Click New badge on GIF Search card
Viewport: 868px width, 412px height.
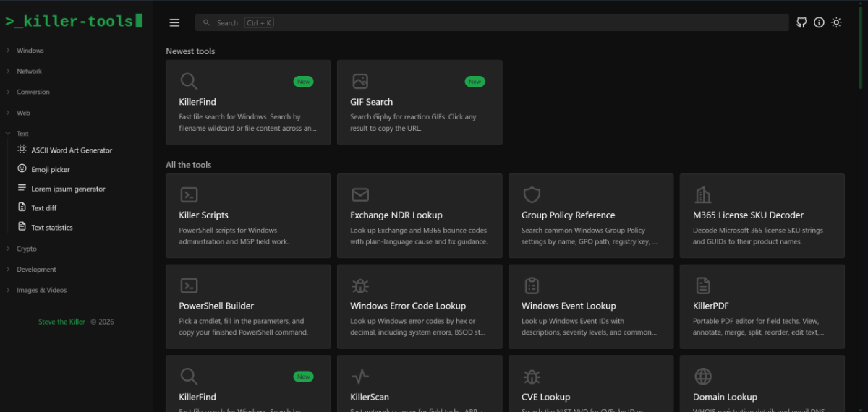point(475,82)
